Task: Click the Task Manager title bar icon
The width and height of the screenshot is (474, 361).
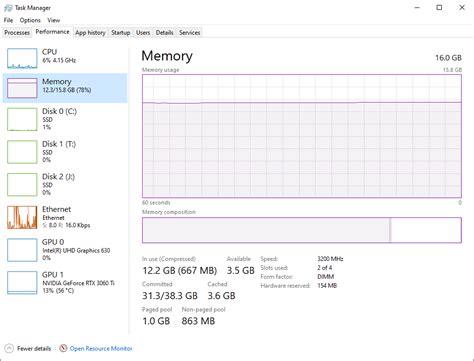Action: (x=8, y=8)
